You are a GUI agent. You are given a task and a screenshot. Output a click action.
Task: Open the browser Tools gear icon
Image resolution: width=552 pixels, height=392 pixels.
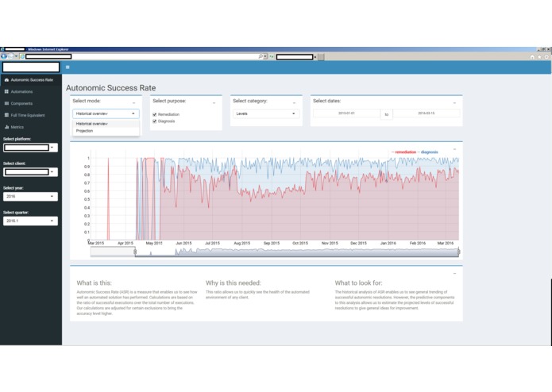(546, 57)
